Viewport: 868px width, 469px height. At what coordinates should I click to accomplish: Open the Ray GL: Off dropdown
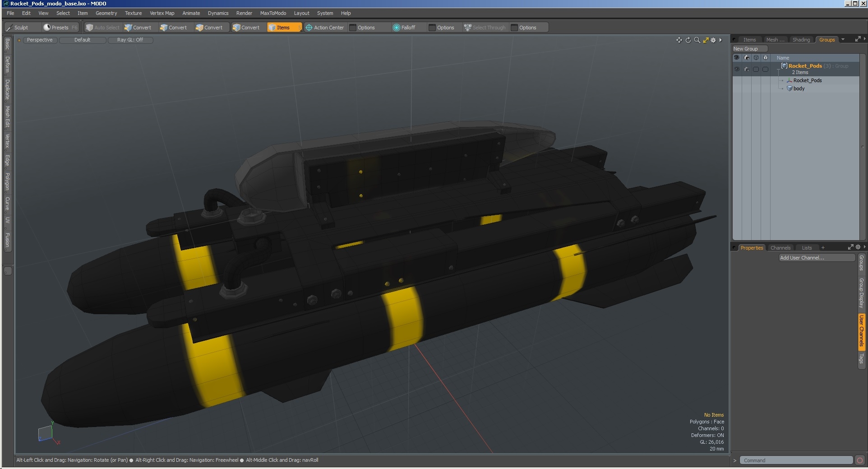(130, 40)
